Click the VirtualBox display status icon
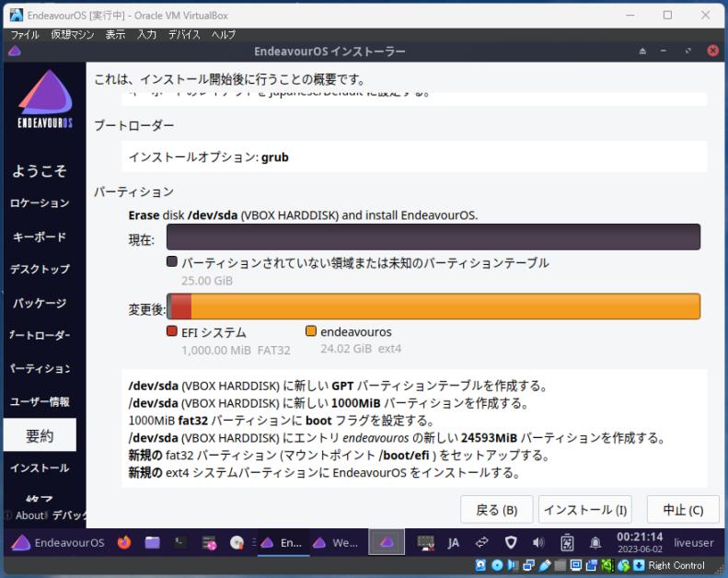 pyautogui.click(x=576, y=565)
